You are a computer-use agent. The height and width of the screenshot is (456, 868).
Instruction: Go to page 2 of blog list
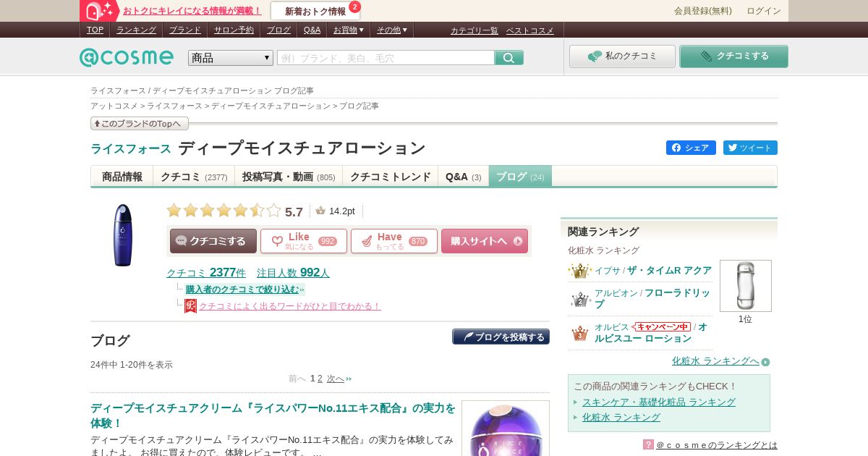click(320, 379)
